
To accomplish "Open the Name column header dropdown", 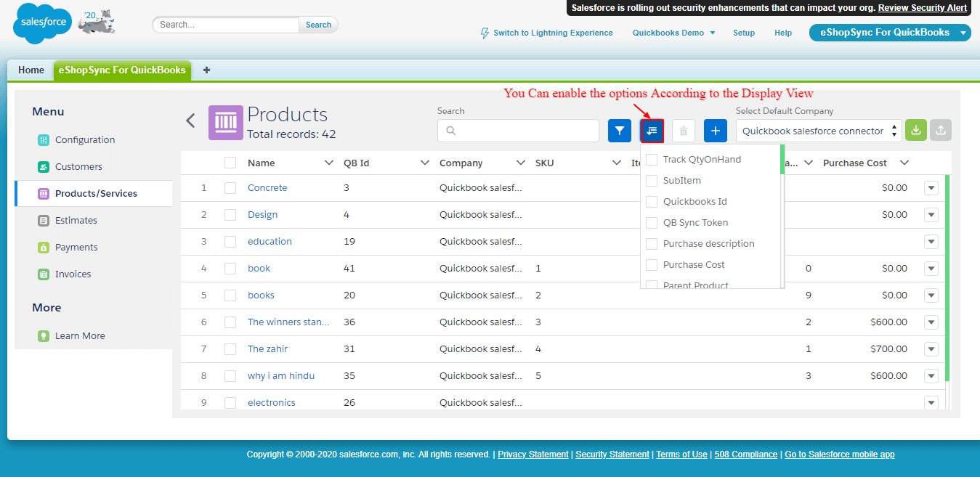I will pos(328,163).
